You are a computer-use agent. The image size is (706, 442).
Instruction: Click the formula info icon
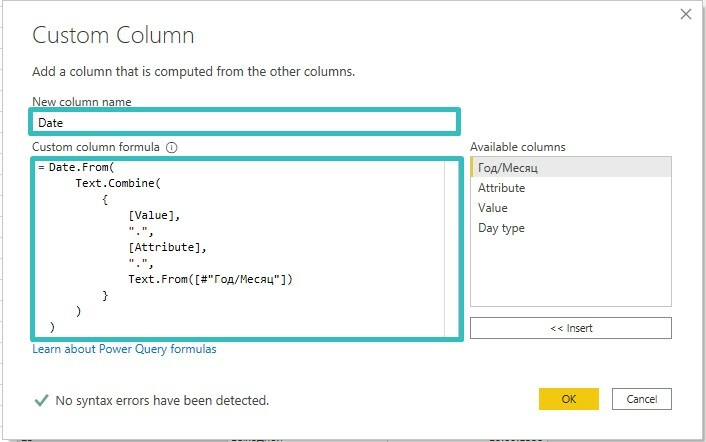pyautogui.click(x=172, y=147)
